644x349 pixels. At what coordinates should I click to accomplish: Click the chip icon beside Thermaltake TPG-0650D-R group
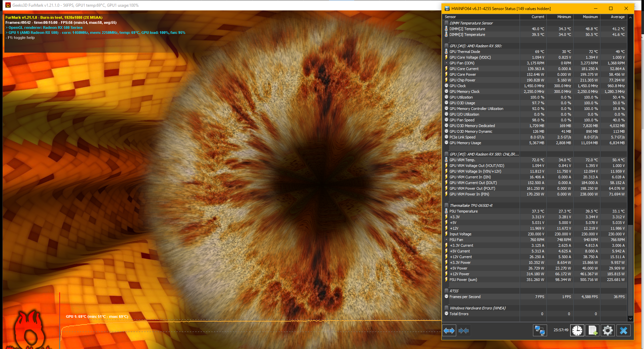(446, 206)
